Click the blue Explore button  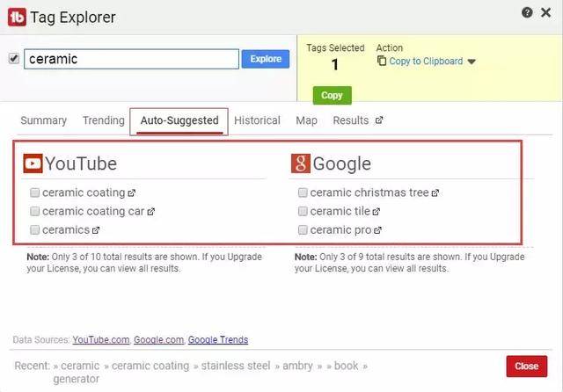[266, 59]
